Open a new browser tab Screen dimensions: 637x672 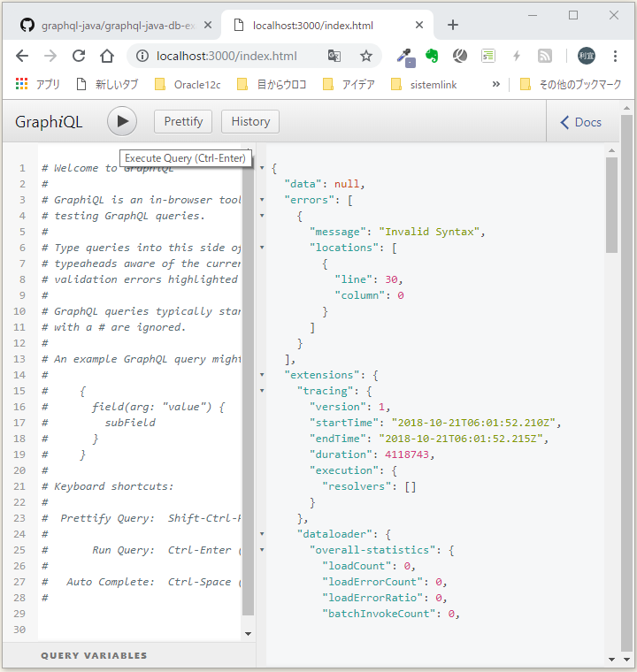coord(453,26)
